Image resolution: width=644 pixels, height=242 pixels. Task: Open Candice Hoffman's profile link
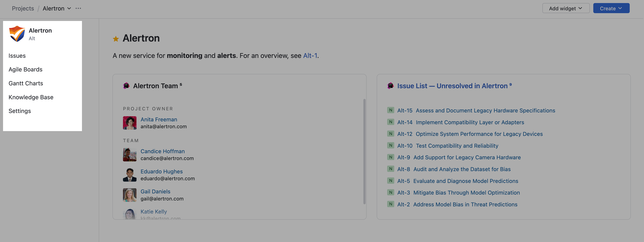(x=162, y=151)
